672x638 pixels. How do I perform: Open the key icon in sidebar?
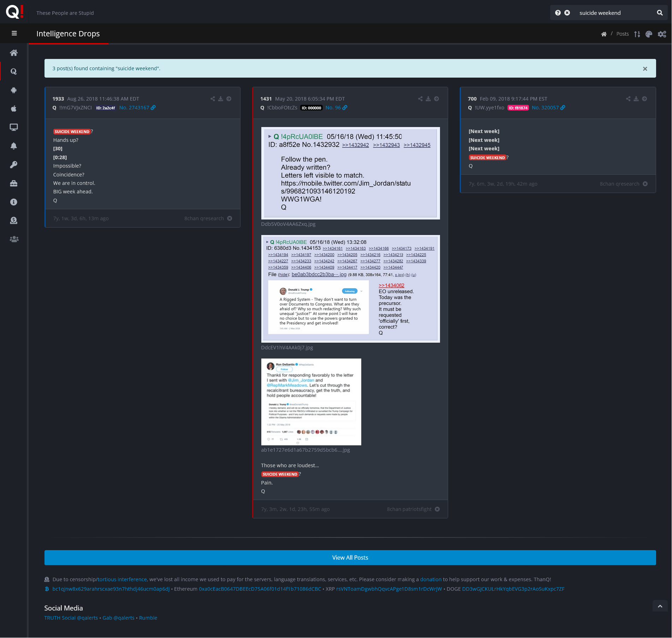tap(14, 164)
